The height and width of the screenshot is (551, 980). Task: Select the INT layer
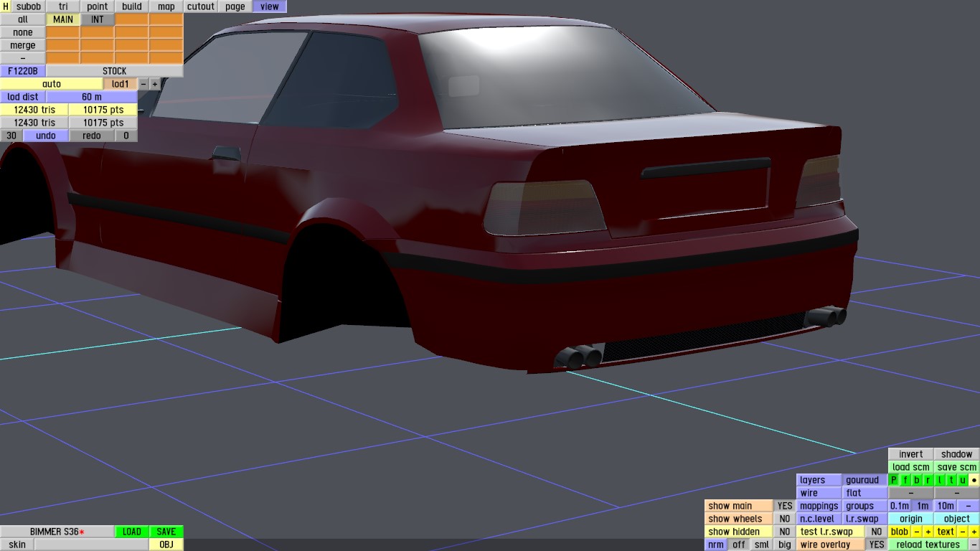point(98,19)
